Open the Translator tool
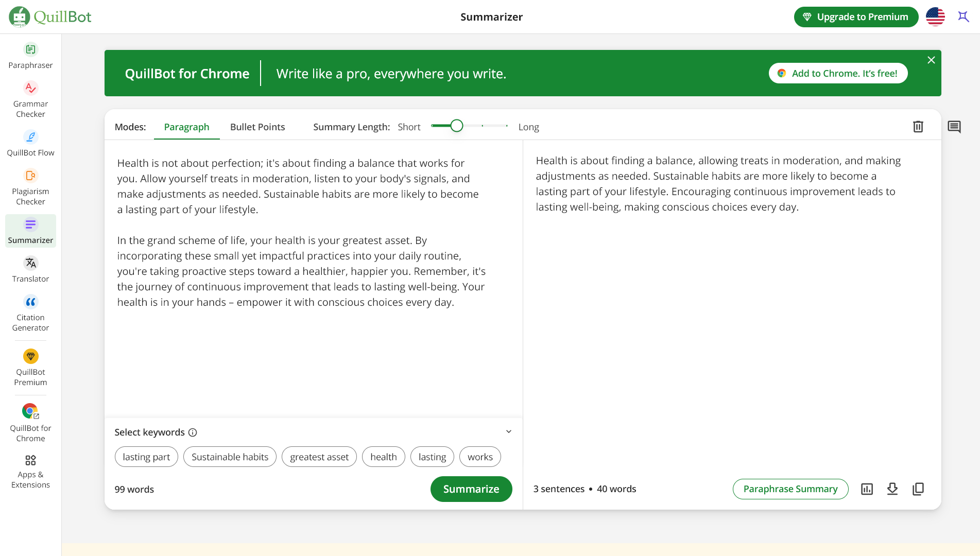Screen dimensions: 980x556 pos(30,269)
